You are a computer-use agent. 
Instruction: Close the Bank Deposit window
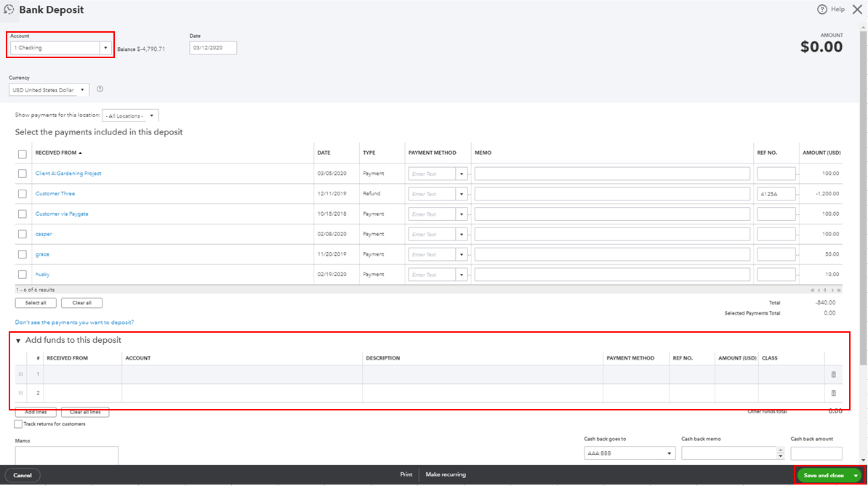click(858, 9)
